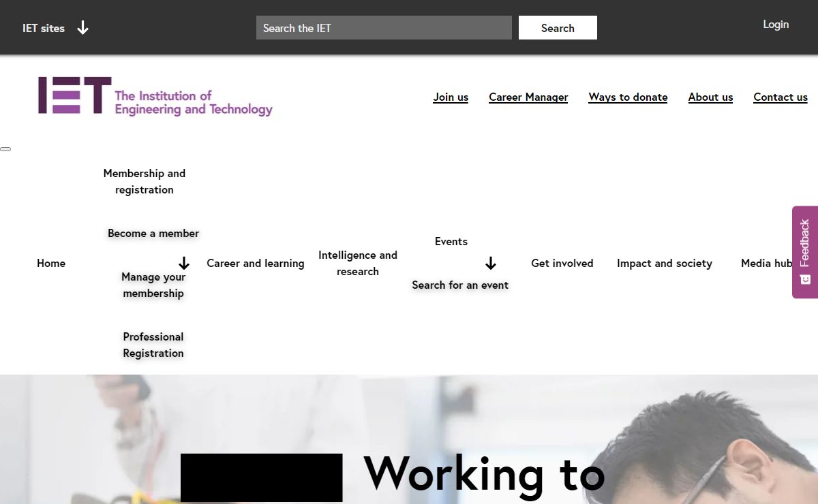This screenshot has width=818, height=504.
Task: Select Become a member
Action: click(153, 234)
